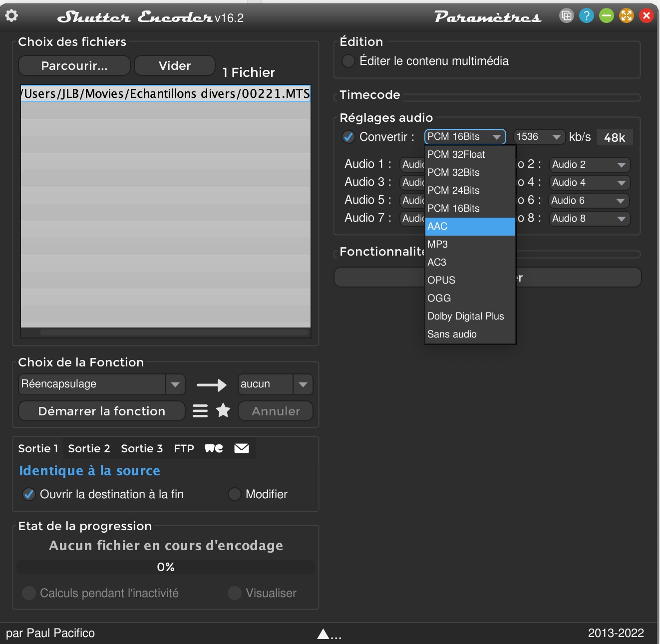This screenshot has width=660, height=644.
Task: Click the par Paul Pacifico credit
Action: [50, 633]
